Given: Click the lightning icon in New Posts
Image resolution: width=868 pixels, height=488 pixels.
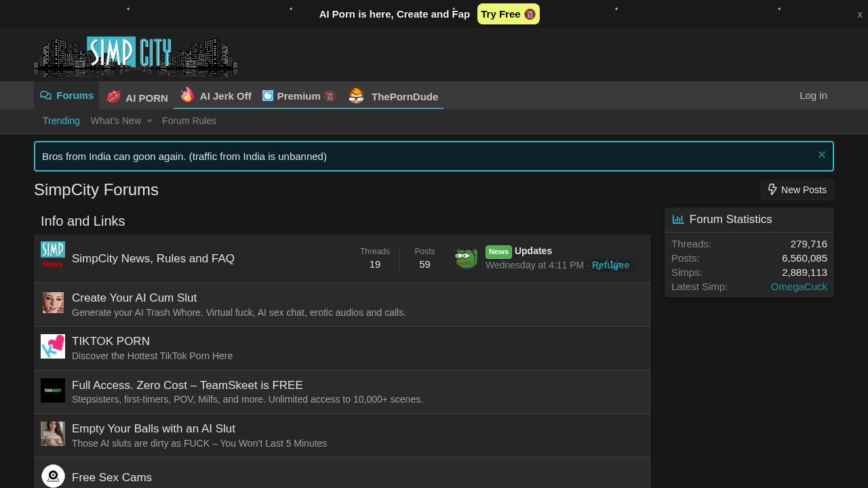Looking at the screenshot, I should 772,189.
